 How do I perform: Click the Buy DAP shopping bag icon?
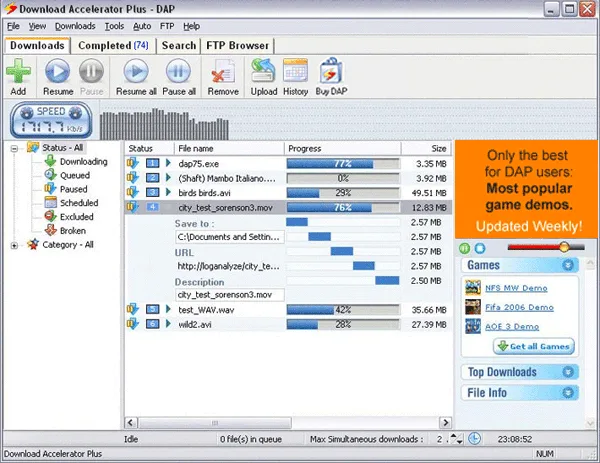[x=331, y=70]
